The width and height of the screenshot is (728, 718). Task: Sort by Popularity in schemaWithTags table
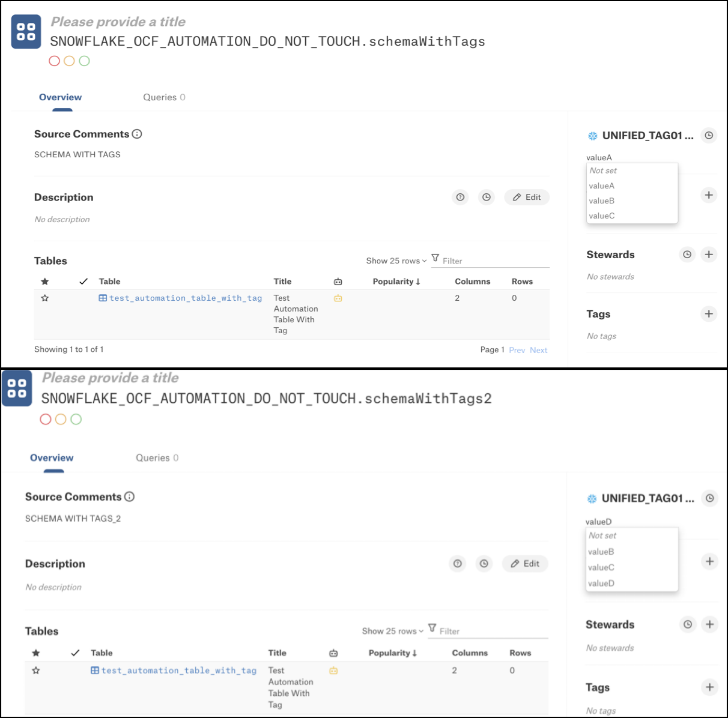click(396, 282)
